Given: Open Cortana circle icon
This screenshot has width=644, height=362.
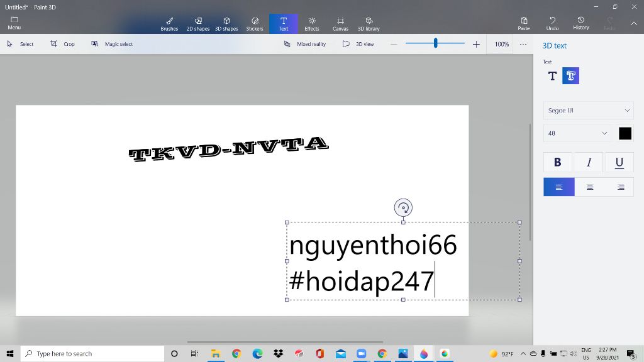Looking at the screenshot, I should 174,353.
